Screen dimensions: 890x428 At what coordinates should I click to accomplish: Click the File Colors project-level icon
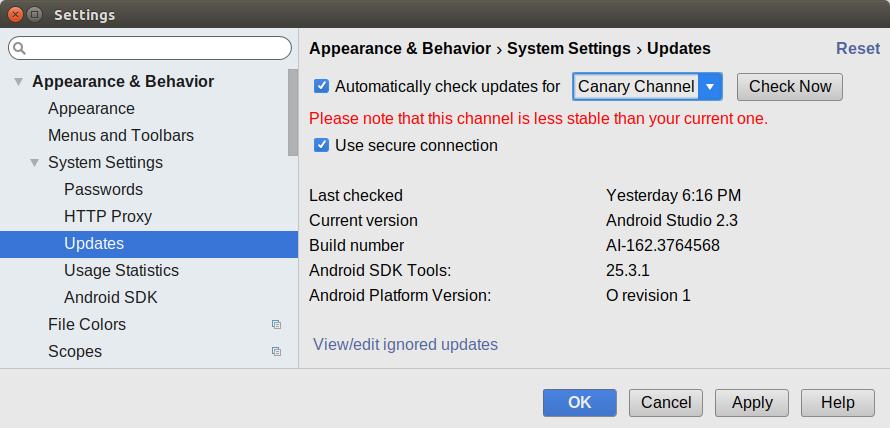[x=276, y=325]
